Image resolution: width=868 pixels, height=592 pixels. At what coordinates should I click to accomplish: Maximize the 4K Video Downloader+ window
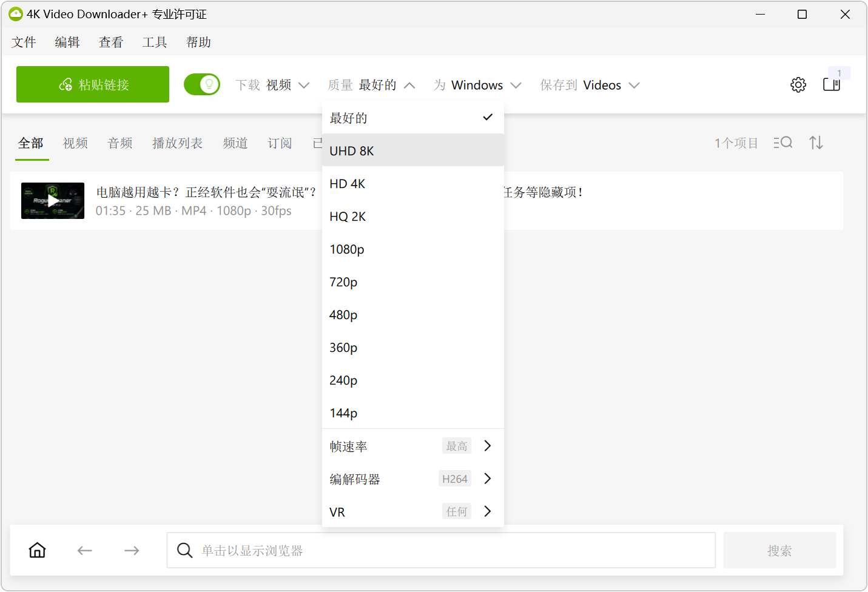pyautogui.click(x=802, y=14)
